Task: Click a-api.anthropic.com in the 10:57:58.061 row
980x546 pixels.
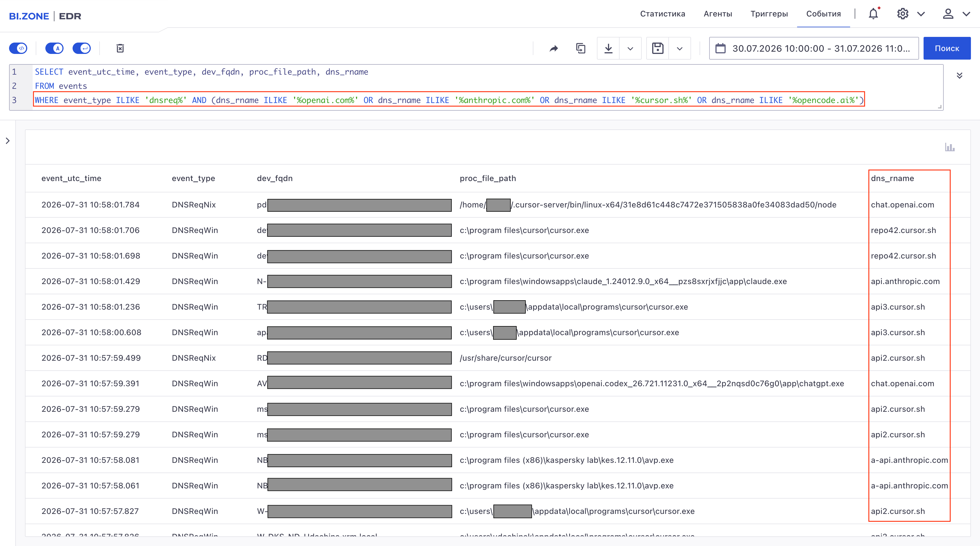Action: [909, 486]
